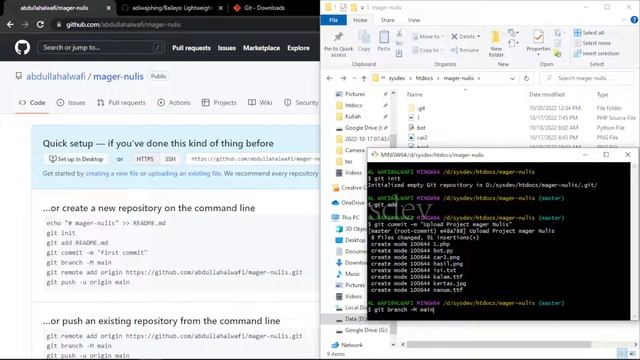Open the abdullahalwafi profile link
640x360 pixels.
coord(56,76)
